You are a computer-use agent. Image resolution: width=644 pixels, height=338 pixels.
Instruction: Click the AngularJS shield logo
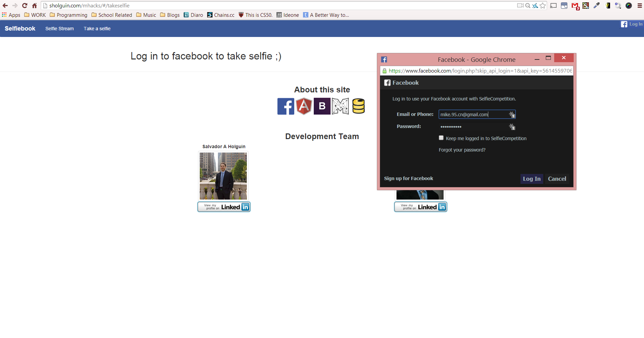(304, 106)
